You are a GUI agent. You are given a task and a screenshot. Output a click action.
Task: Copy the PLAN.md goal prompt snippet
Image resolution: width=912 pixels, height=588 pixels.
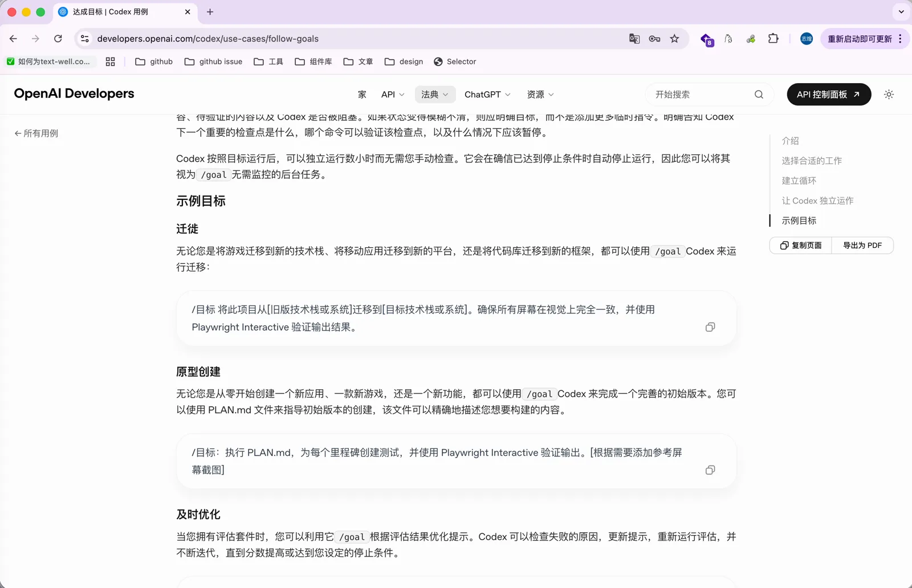(710, 470)
